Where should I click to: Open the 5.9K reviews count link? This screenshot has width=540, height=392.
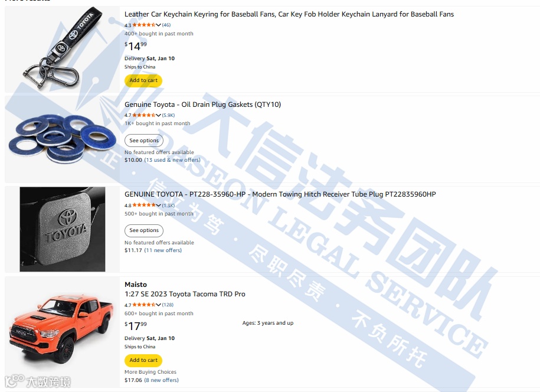coord(168,115)
